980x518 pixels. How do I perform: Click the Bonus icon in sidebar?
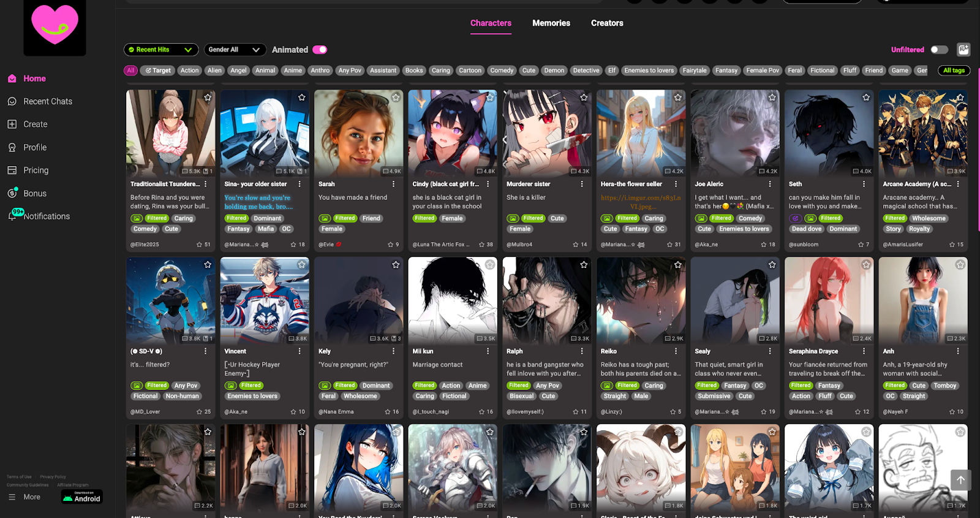point(12,193)
